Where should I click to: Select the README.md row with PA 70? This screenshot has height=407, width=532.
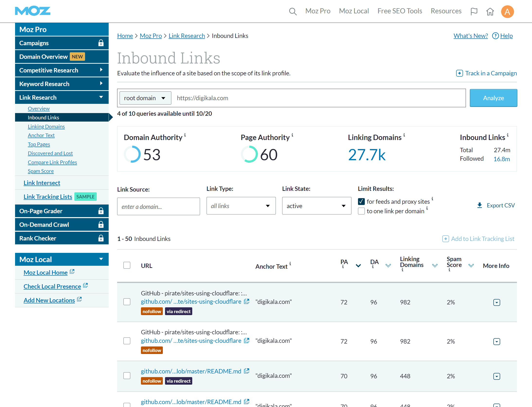(x=127, y=376)
